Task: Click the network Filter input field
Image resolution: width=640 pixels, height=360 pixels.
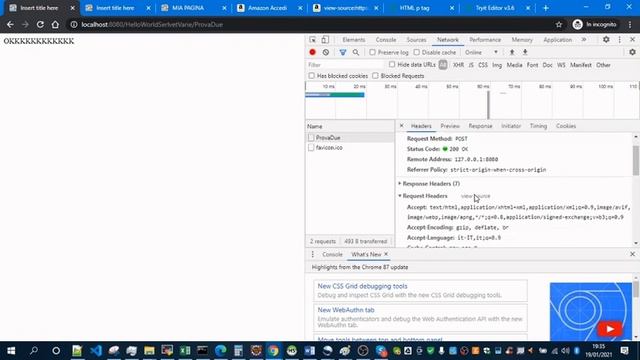Action: pyautogui.click(x=345, y=65)
